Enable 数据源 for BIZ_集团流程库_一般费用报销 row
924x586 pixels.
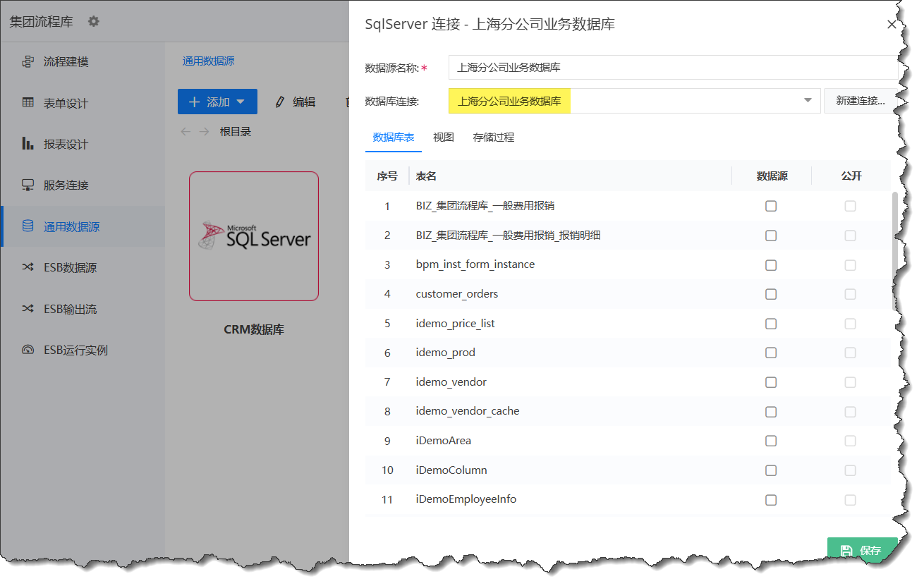tap(771, 206)
